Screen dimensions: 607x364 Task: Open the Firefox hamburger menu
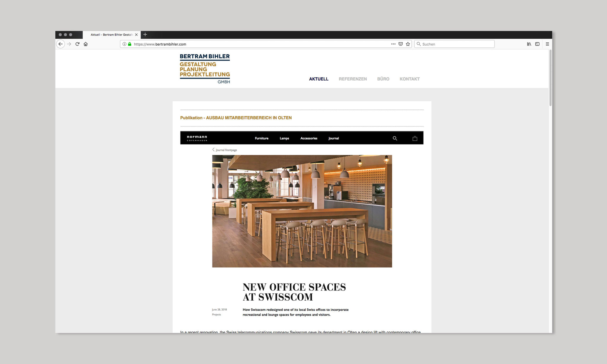pos(547,44)
